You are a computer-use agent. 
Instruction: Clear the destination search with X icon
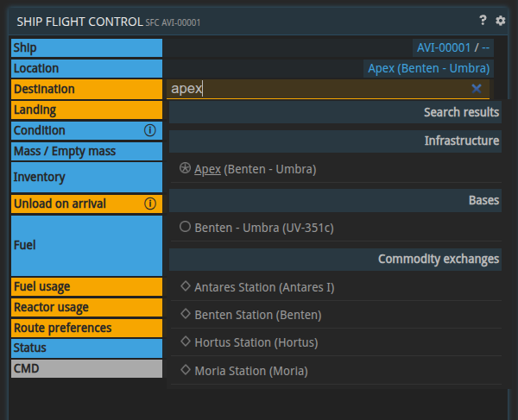coord(477,88)
